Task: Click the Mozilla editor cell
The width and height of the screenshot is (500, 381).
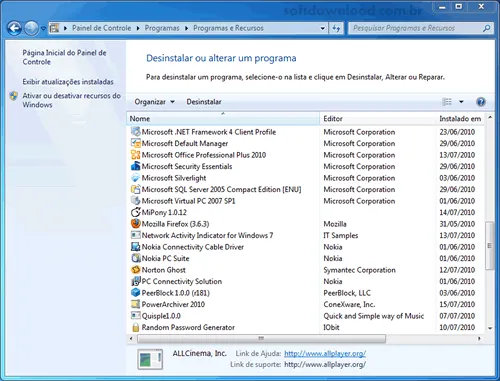Action: [335, 224]
